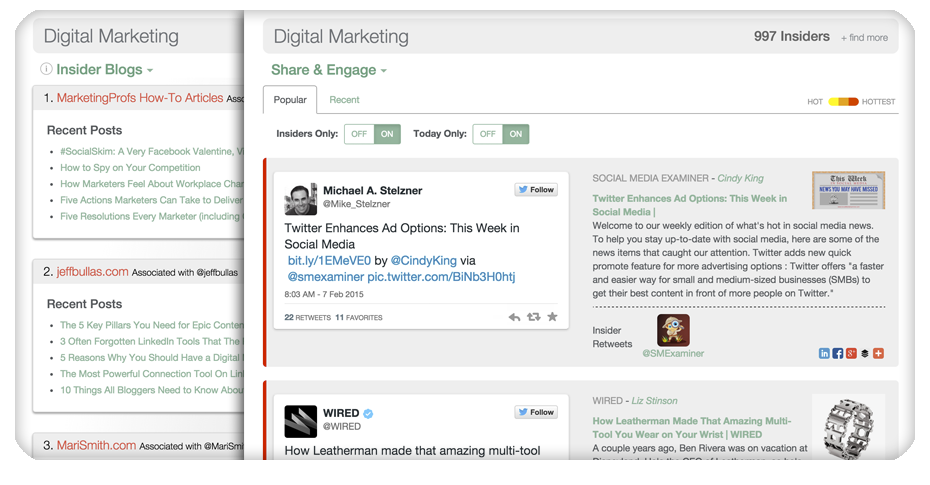Click WIRED's verified badge
The width and height of the screenshot is (930, 485).
click(368, 413)
